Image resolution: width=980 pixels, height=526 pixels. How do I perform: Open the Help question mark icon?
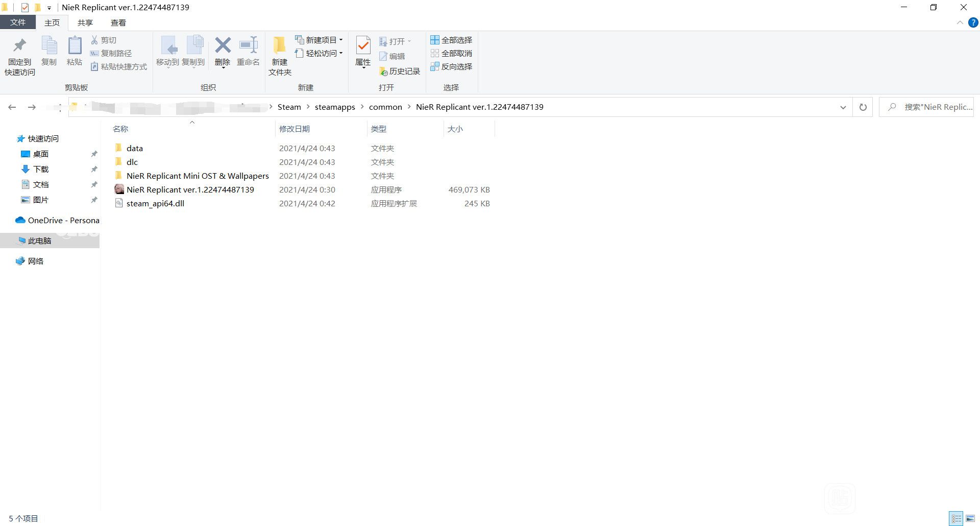pos(973,22)
